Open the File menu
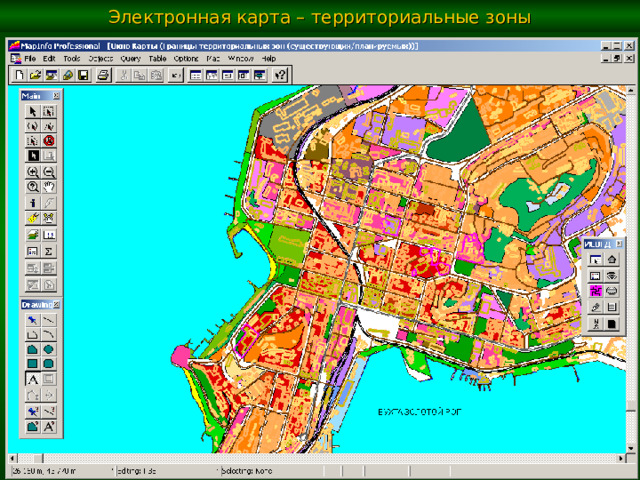The height and width of the screenshot is (480, 640). [30, 59]
